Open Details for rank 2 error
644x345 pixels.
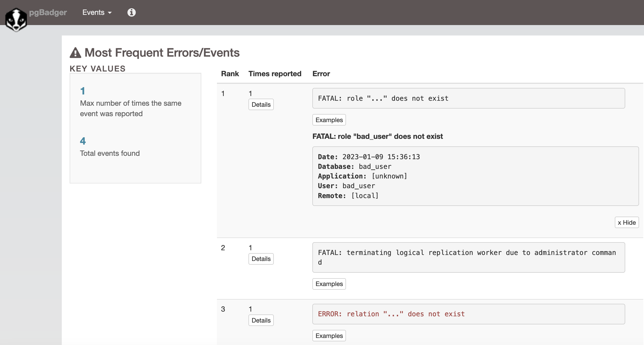(x=261, y=259)
